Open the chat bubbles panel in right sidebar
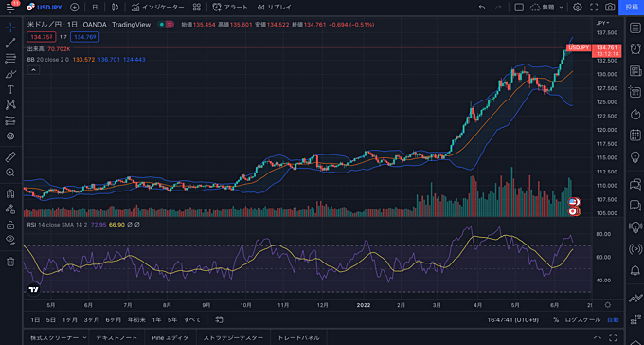The image size is (644, 345). (x=635, y=184)
